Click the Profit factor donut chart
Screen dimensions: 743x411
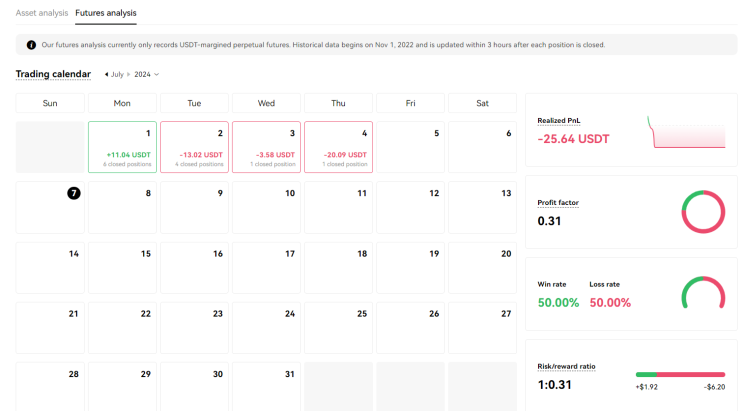point(703,212)
